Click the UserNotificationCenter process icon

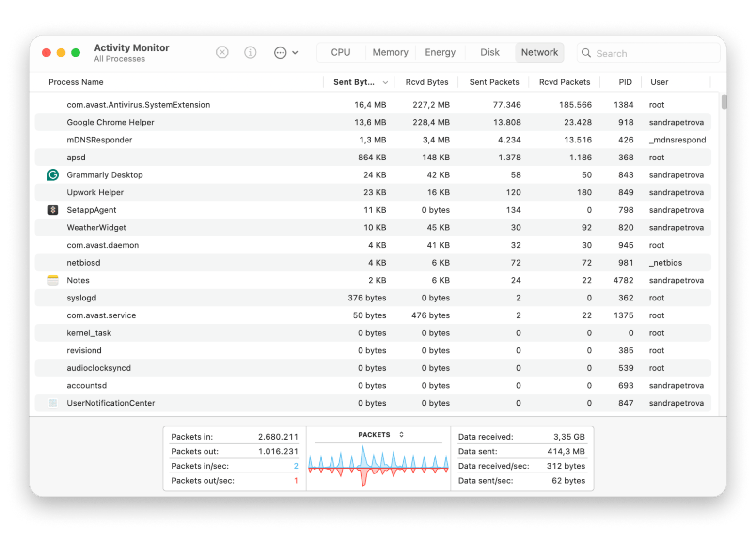click(x=53, y=403)
